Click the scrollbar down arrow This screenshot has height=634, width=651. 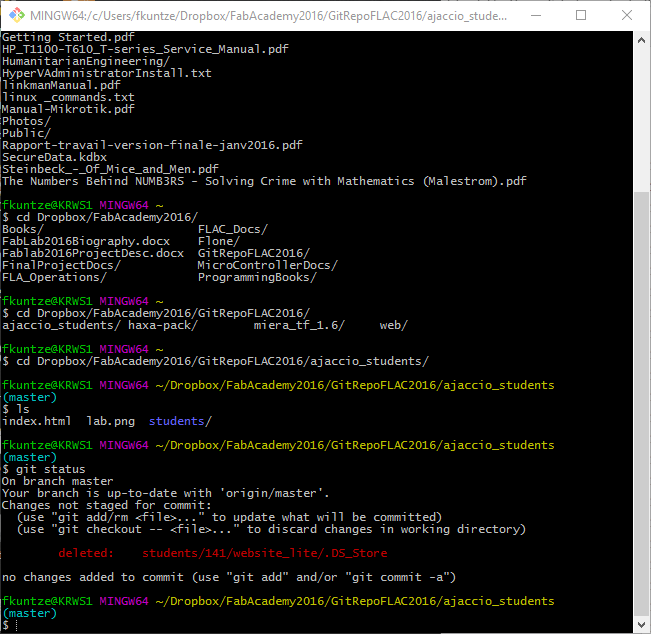point(641,624)
